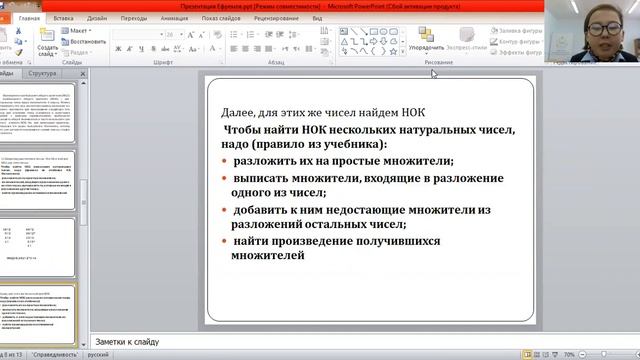Increase list indent level icon
The height and width of the screenshot is (360, 640).
click(280, 35)
